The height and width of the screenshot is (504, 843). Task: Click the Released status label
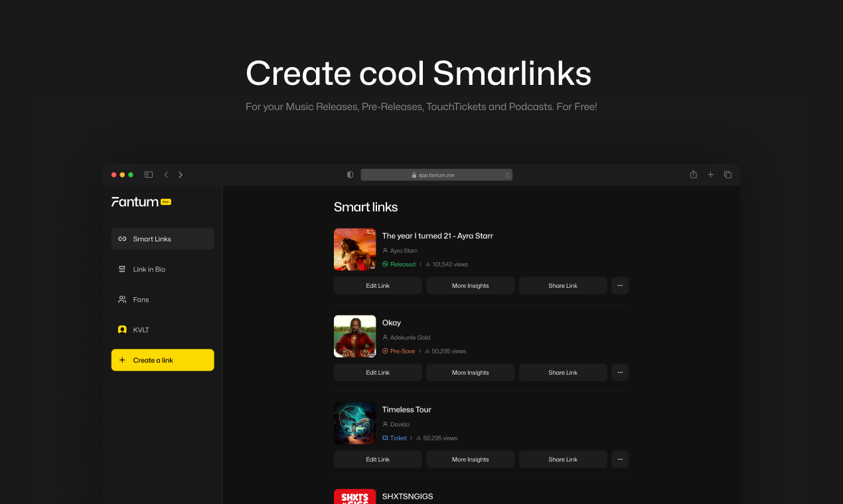(399, 264)
